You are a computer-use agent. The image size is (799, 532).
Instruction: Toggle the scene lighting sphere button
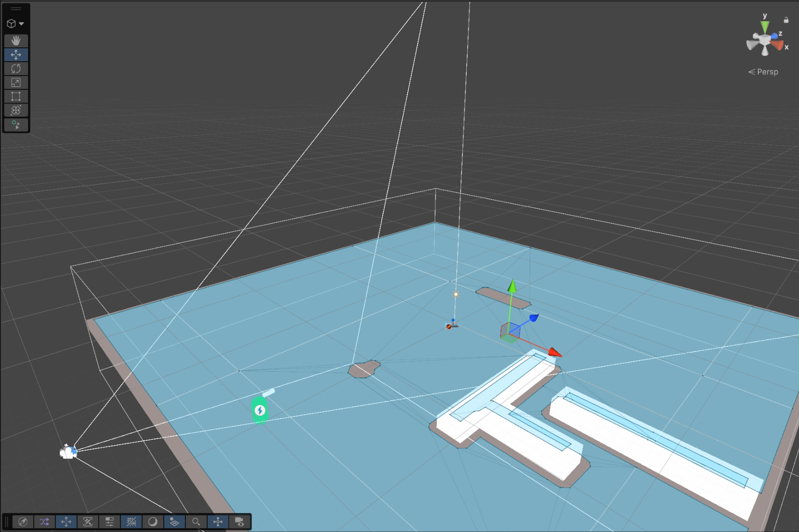click(x=153, y=522)
